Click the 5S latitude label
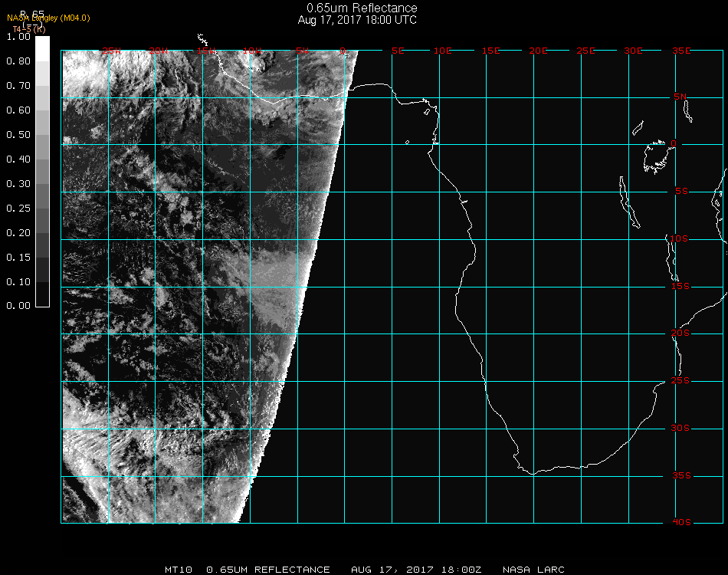This screenshot has width=728, height=575. click(x=681, y=192)
